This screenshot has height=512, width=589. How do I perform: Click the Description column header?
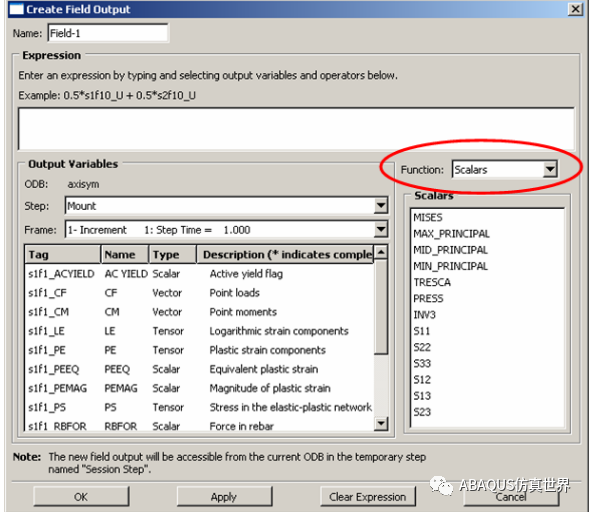click(285, 254)
